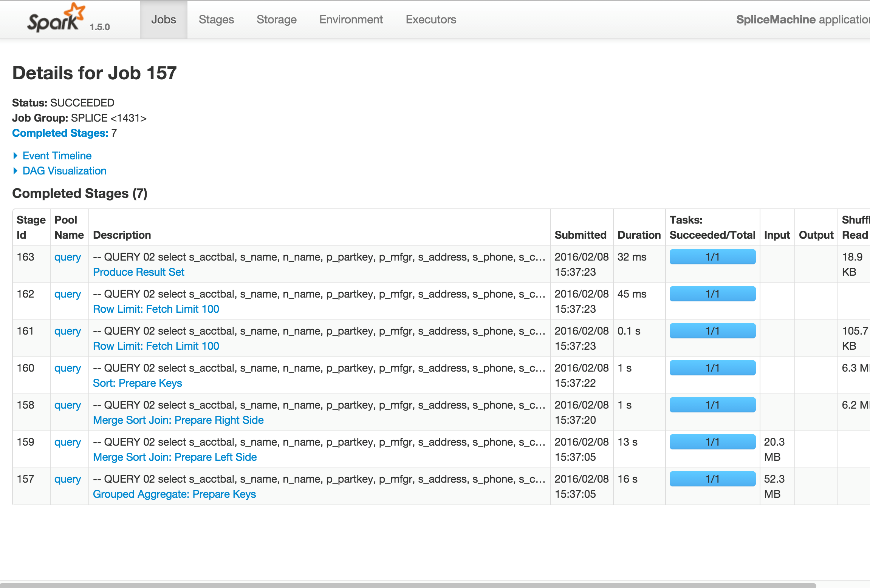Open stage 162 Row Limit: Fetch Limit 100
870x588 pixels.
click(156, 309)
